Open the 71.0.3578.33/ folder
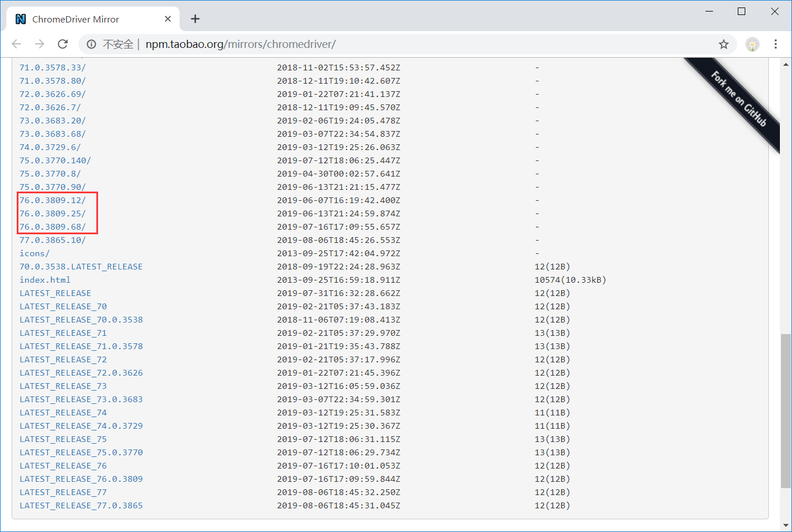The width and height of the screenshot is (792, 532). [52, 68]
